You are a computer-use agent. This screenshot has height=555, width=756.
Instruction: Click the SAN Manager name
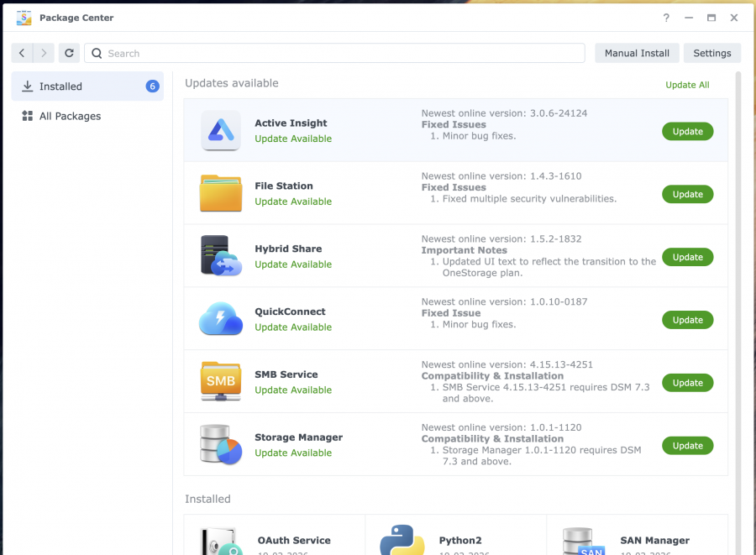tap(654, 541)
